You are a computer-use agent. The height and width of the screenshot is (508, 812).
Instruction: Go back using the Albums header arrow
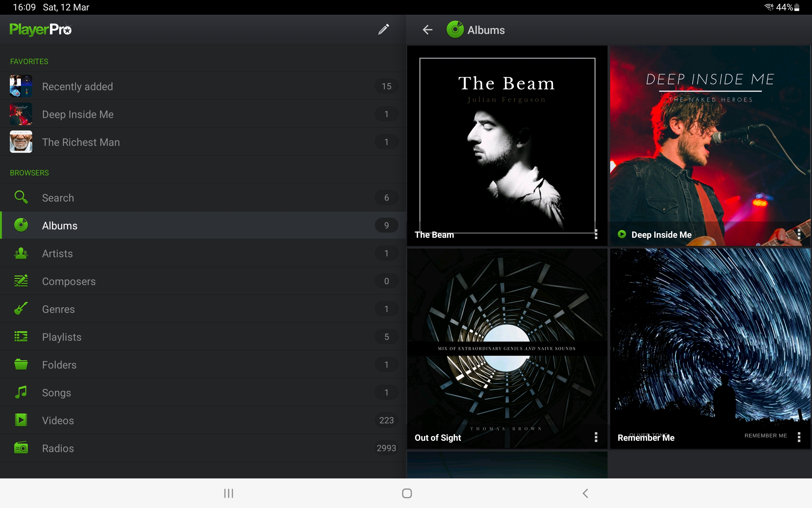click(427, 30)
